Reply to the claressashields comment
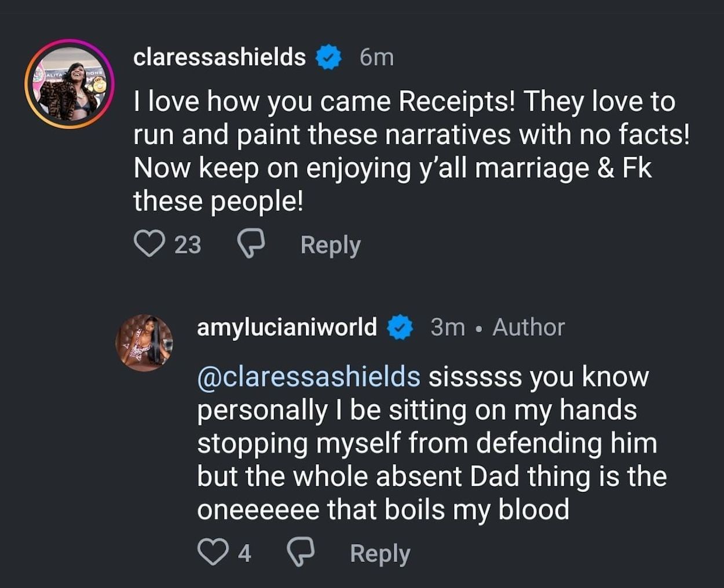 (x=330, y=245)
